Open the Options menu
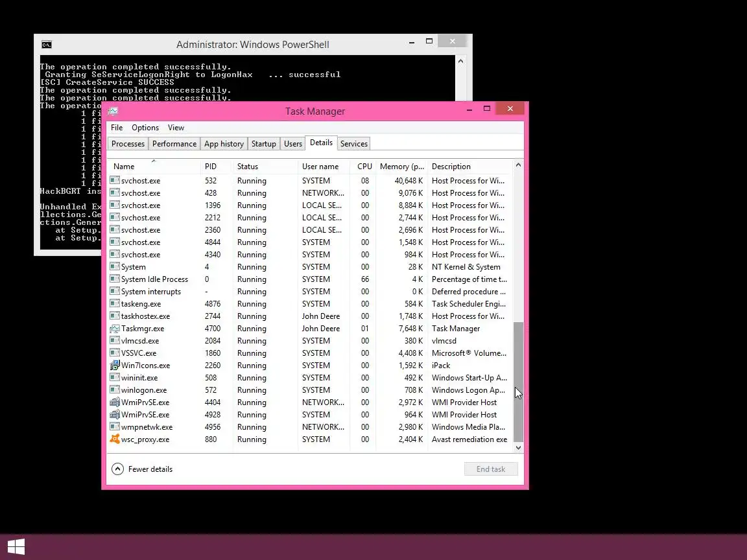 coord(145,128)
